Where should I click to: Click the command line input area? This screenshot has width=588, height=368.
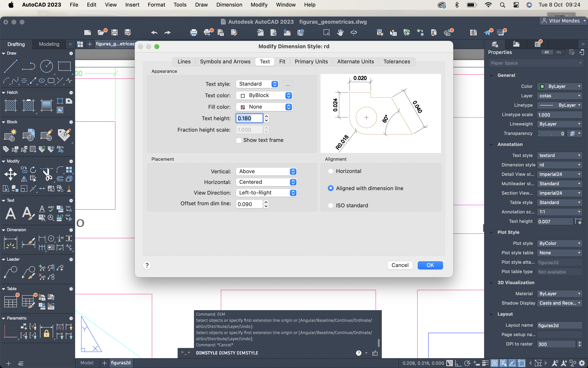(275, 353)
